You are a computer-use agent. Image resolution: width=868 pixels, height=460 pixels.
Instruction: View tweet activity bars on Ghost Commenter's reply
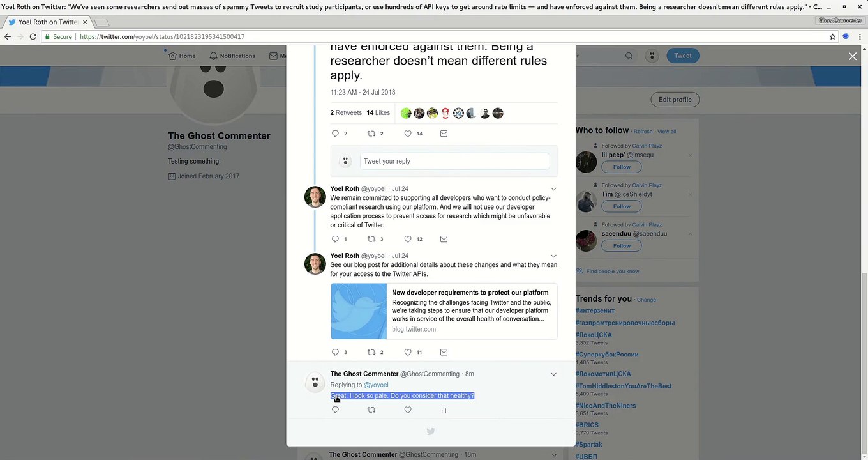tap(444, 410)
